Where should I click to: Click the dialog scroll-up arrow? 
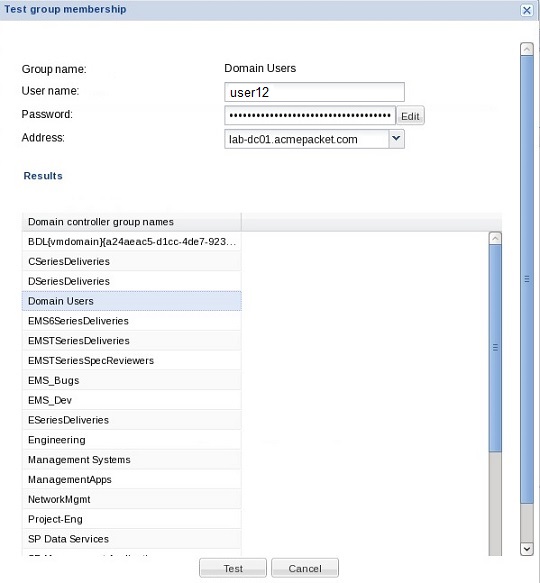[527, 49]
